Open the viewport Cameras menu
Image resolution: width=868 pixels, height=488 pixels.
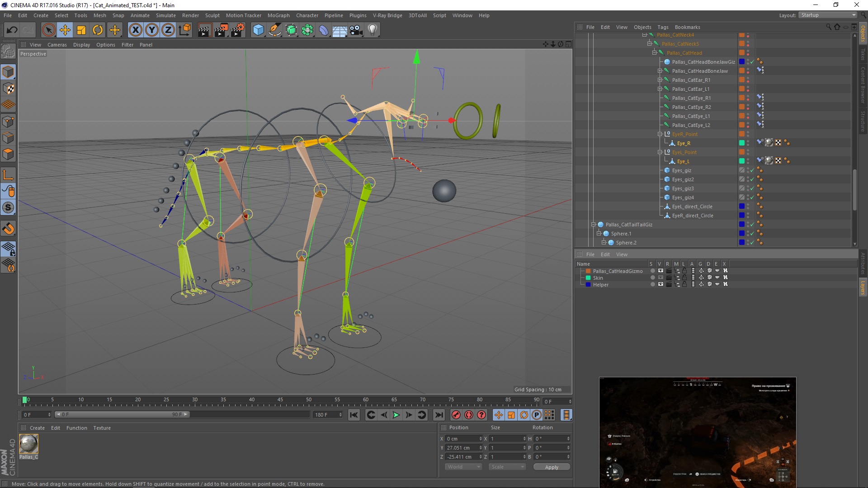[57, 45]
